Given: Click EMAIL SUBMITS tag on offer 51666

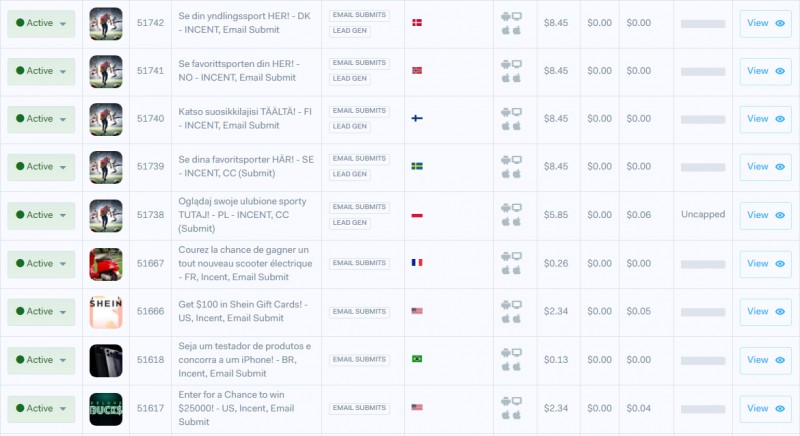Looking at the screenshot, I should [x=359, y=311].
